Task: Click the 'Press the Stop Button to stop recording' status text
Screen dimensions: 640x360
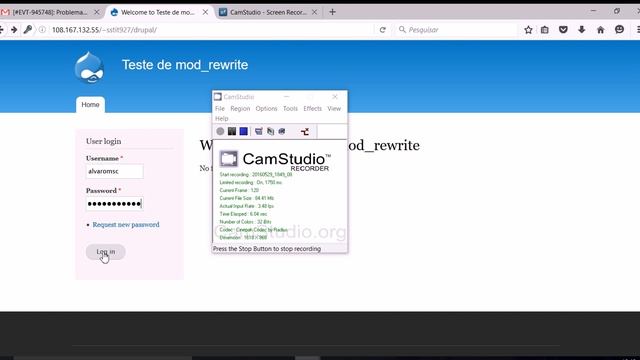Action: point(267,249)
